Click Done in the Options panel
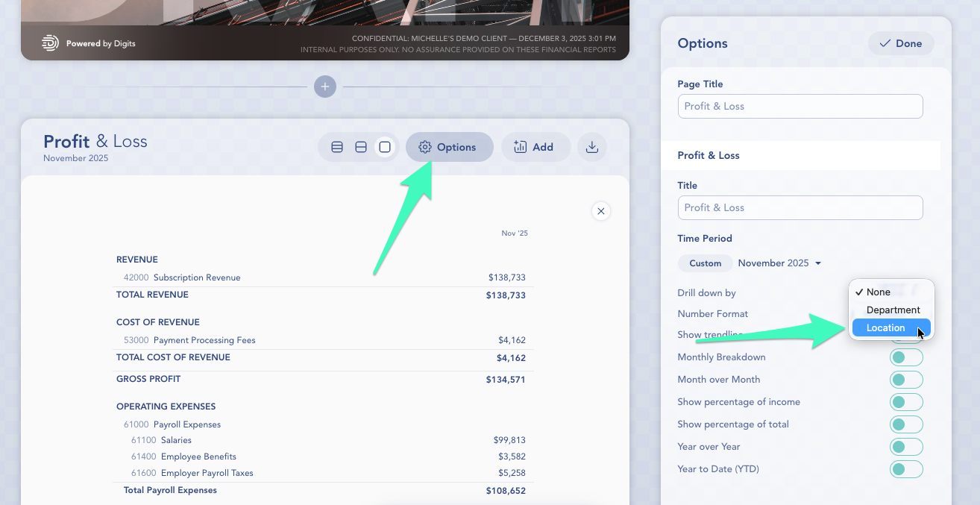980x505 pixels. pyautogui.click(x=901, y=43)
